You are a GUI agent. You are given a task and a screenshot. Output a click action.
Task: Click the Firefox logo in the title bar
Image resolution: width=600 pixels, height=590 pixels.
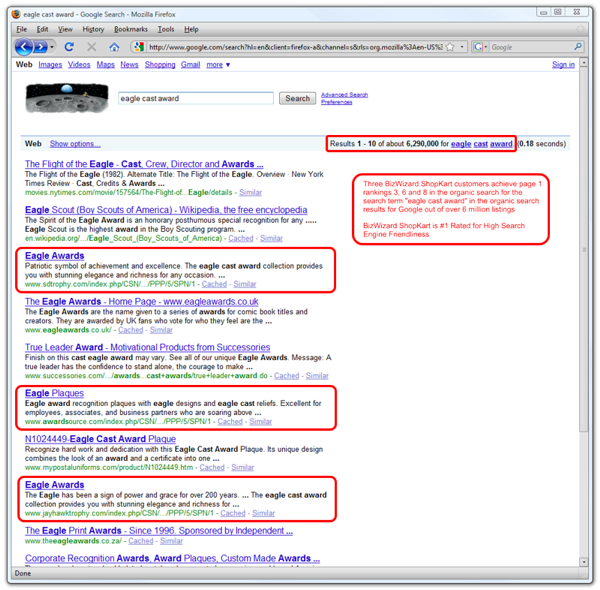(x=16, y=15)
